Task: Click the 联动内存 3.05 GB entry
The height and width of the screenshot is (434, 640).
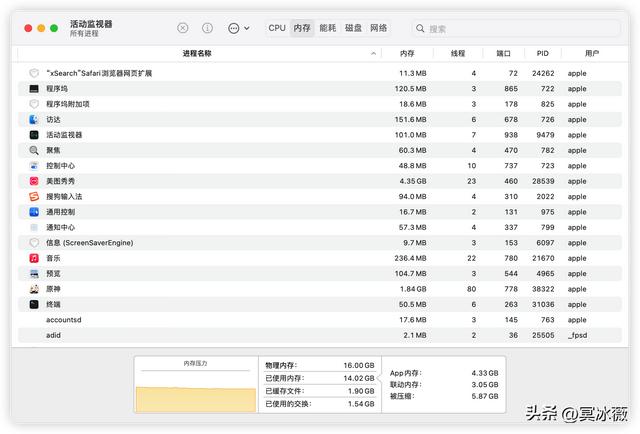Action: point(444,385)
